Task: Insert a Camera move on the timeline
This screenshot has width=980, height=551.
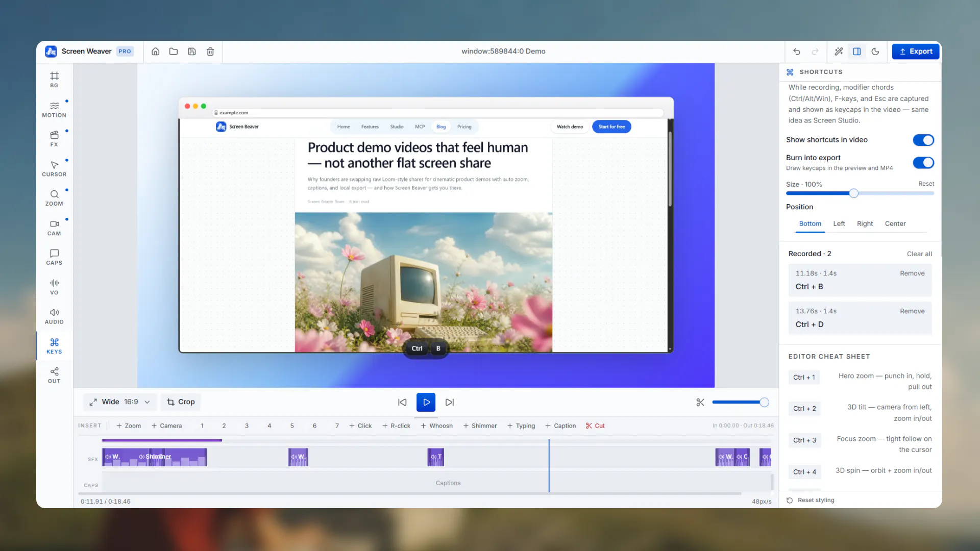Action: 166,426
